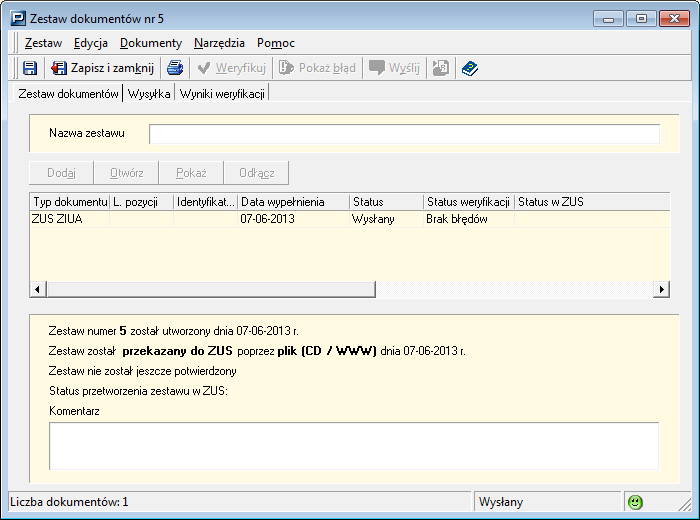Click the horizontal scrollbar thumb
The image size is (700, 520).
211,289
